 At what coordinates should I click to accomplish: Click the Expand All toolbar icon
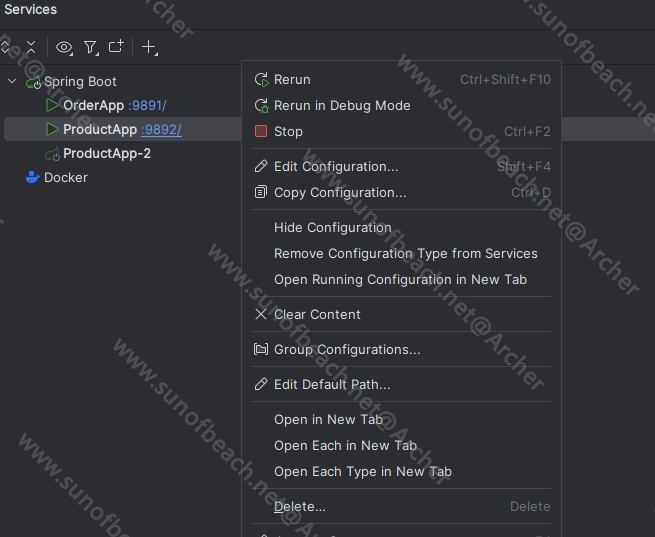click(5, 47)
